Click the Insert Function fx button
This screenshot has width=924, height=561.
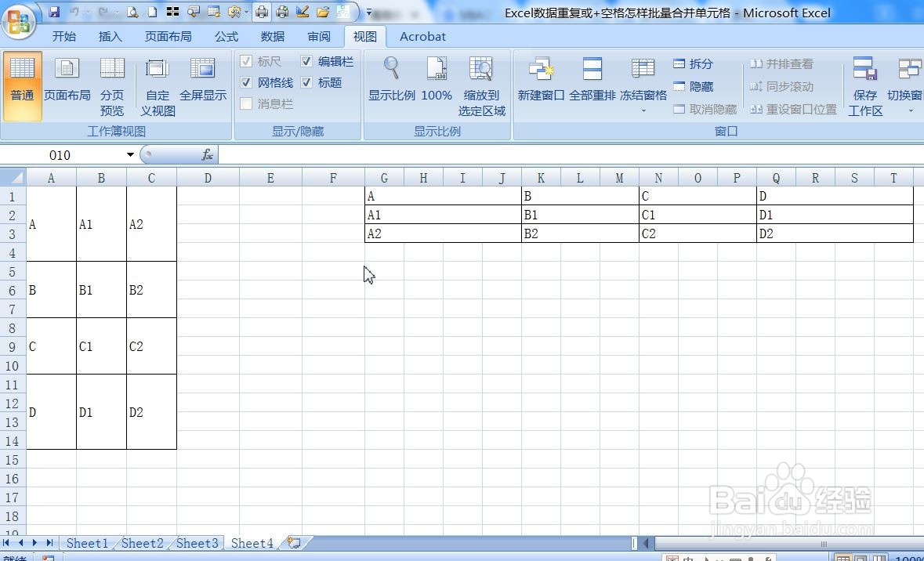pyautogui.click(x=207, y=154)
